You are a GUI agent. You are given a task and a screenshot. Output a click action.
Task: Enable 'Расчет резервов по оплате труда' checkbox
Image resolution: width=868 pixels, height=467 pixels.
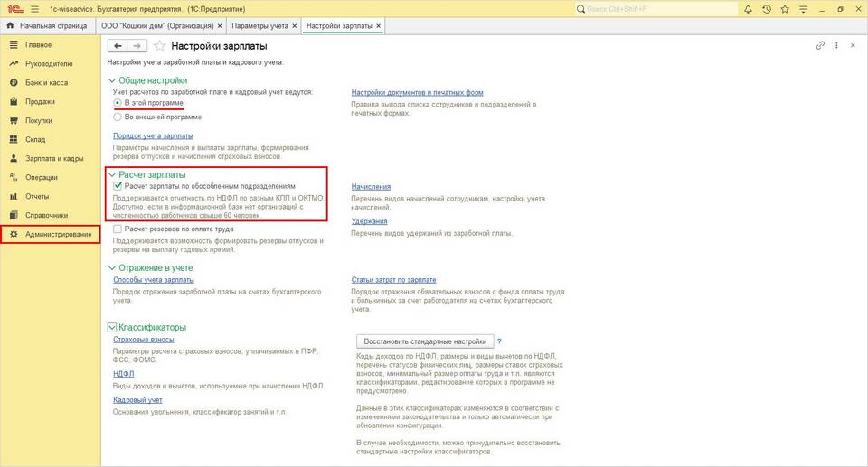118,229
